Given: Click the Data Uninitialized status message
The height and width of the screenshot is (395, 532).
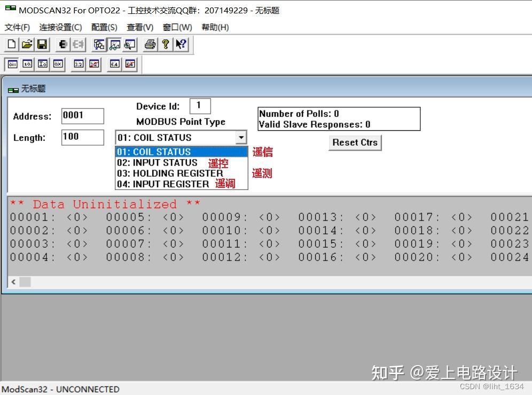Looking at the screenshot, I should coord(105,204).
